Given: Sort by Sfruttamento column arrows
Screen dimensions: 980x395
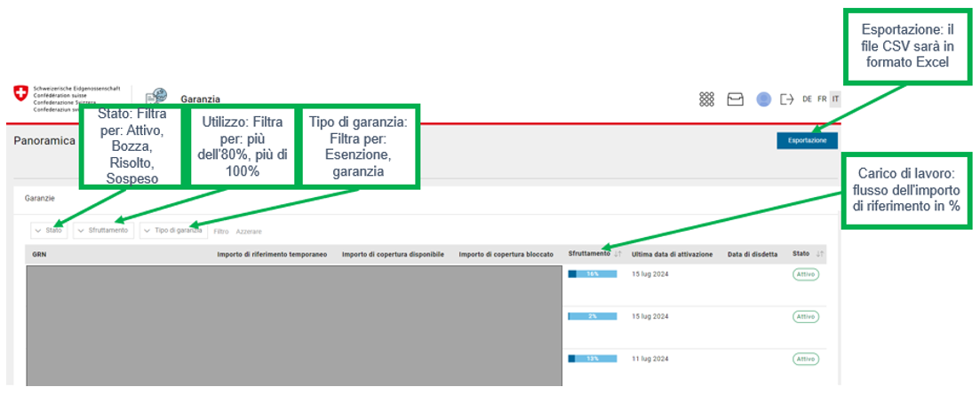Looking at the screenshot, I should [617, 254].
